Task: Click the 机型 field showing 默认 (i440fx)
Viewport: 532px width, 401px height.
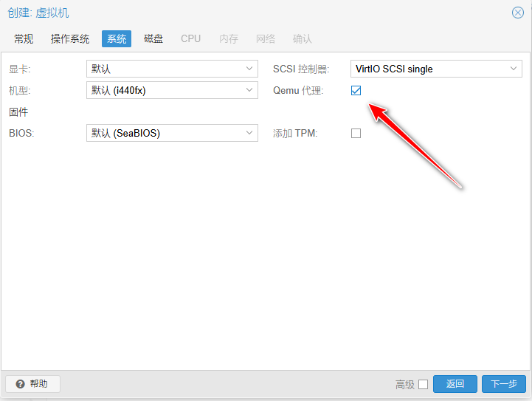Action: tap(172, 90)
